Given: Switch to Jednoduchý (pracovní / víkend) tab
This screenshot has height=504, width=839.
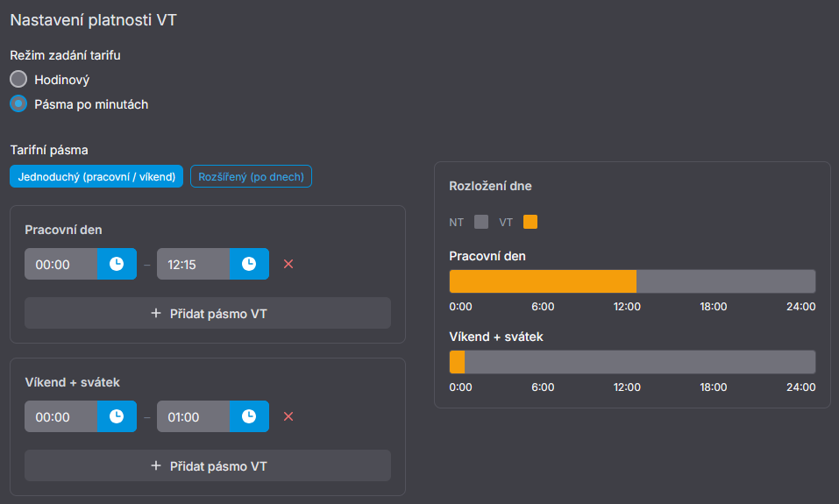Looking at the screenshot, I should tap(96, 176).
